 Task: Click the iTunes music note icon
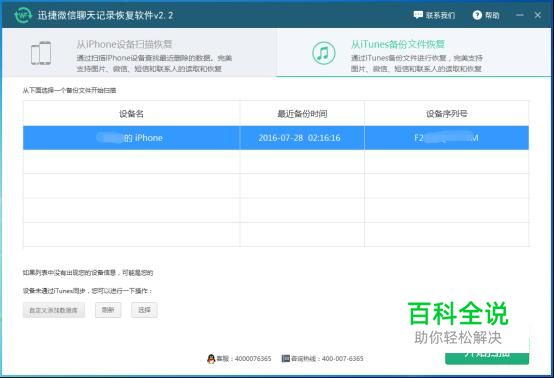(x=323, y=53)
